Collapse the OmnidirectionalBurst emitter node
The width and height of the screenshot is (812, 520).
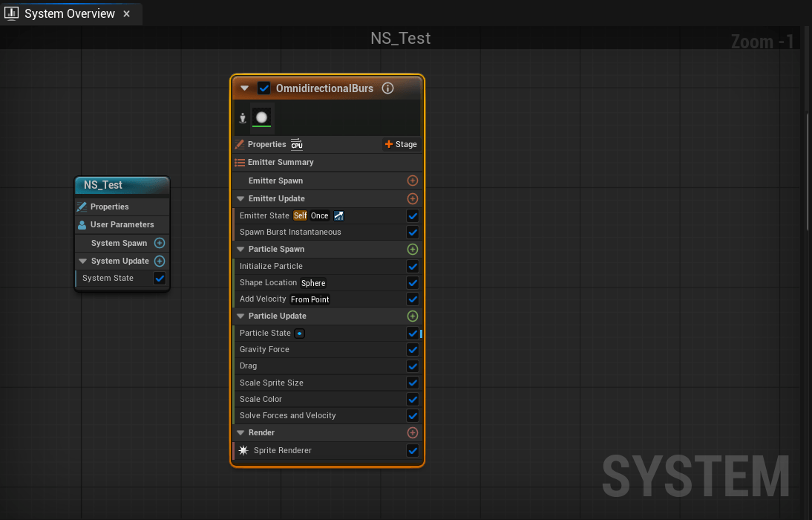(244, 88)
